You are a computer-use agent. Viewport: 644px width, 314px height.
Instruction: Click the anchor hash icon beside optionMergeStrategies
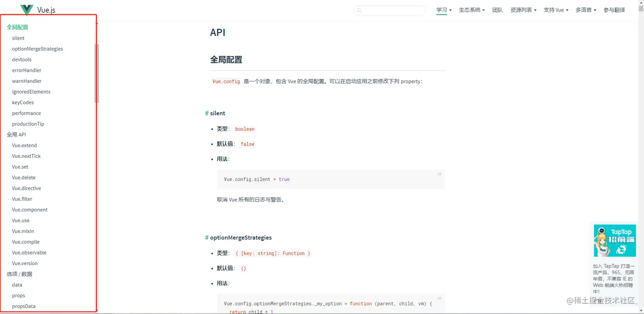click(x=206, y=237)
